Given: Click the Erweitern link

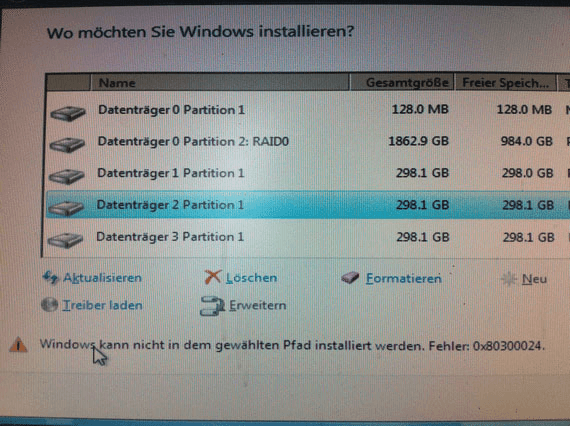Looking at the screenshot, I should pyautogui.click(x=258, y=305).
